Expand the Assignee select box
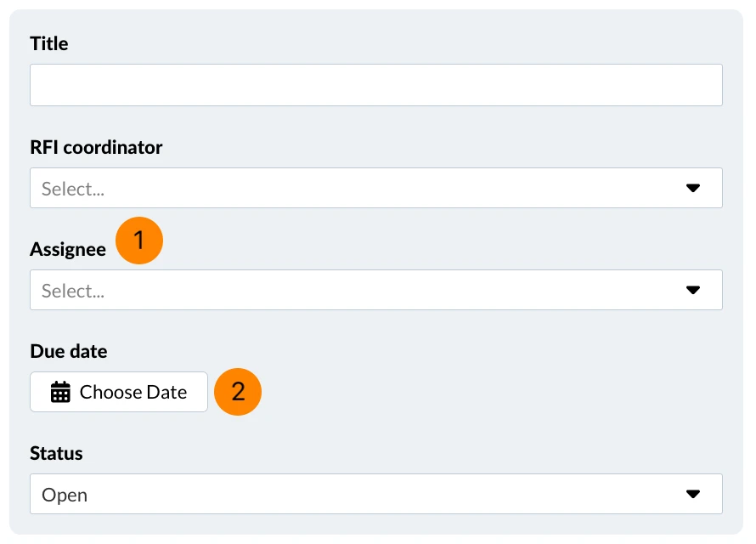 376,290
